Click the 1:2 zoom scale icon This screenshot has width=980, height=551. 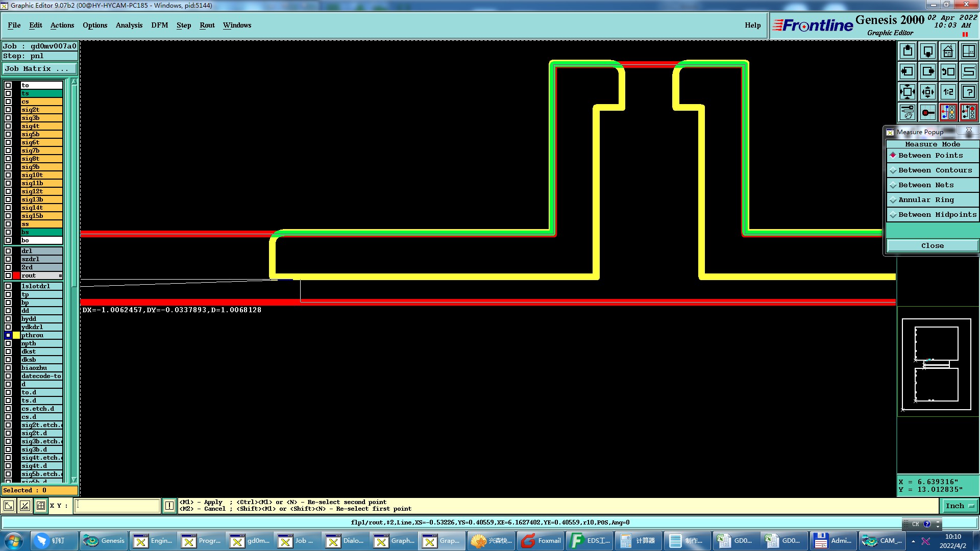pyautogui.click(x=948, y=92)
